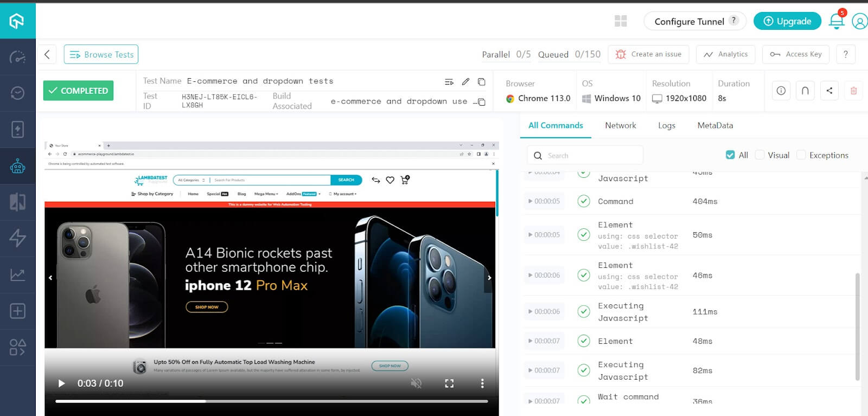Viewport: 868px width, 416px height.
Task: Open the integrations shapes sidebar icon
Action: (17, 347)
